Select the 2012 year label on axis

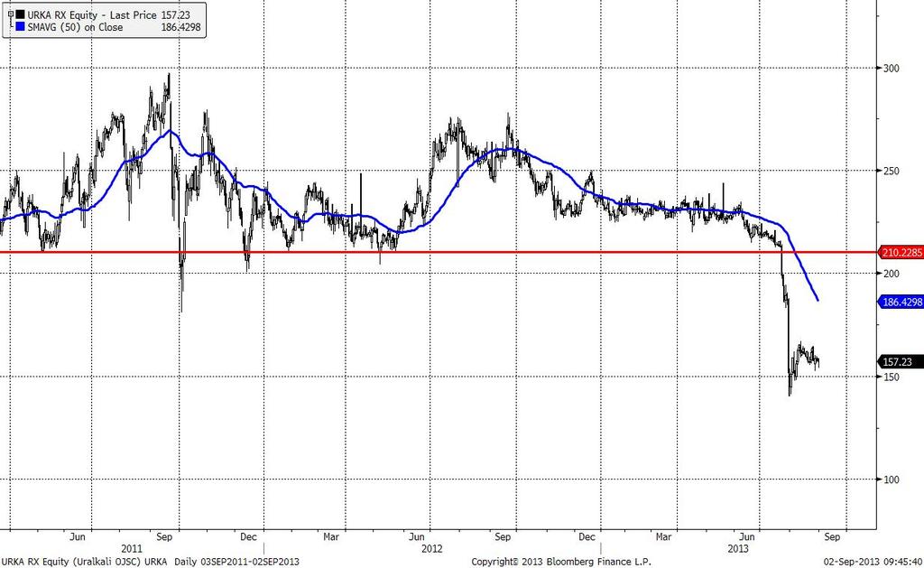click(432, 548)
